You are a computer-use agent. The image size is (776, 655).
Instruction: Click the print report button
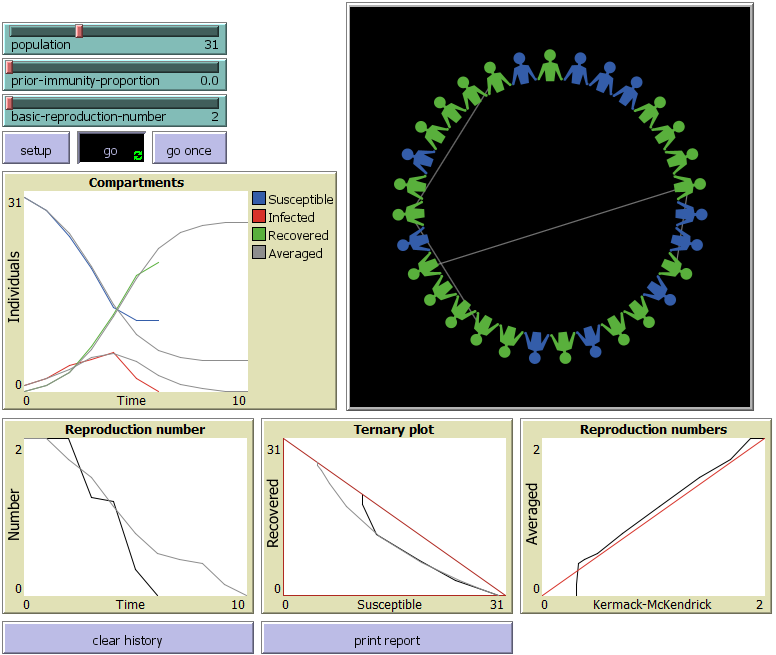pos(387,638)
